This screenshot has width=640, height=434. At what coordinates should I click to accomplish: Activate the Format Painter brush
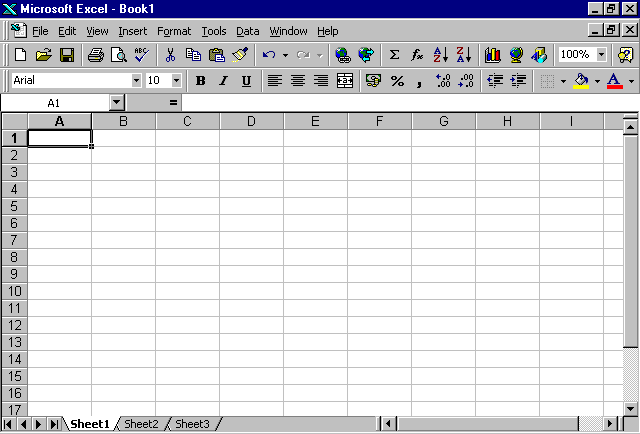click(240, 54)
